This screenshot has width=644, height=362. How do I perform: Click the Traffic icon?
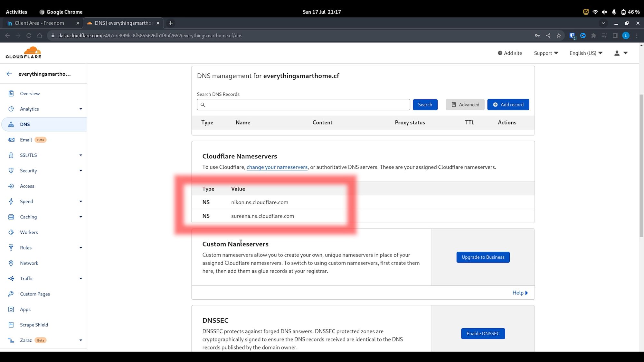(11, 279)
